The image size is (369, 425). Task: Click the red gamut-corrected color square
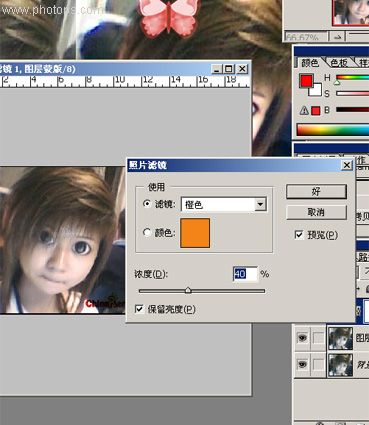coord(316,111)
